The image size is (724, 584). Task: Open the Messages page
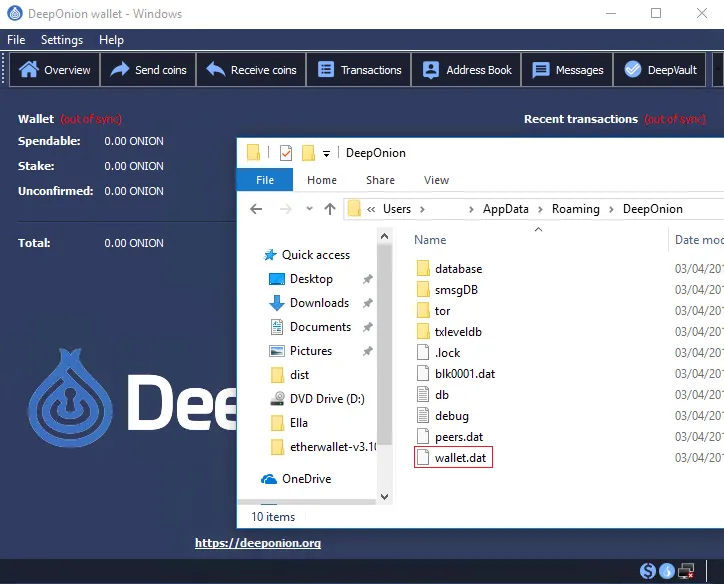coord(567,70)
